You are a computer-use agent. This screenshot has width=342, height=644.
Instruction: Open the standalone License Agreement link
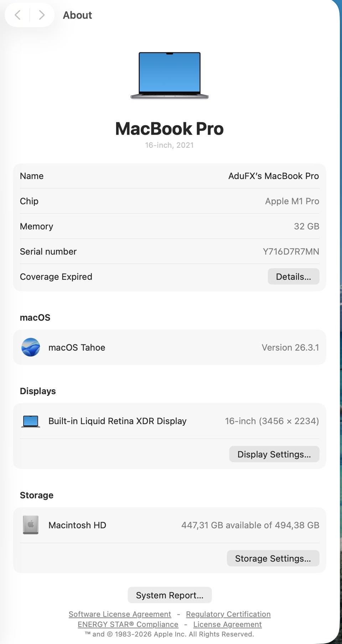coord(227,624)
